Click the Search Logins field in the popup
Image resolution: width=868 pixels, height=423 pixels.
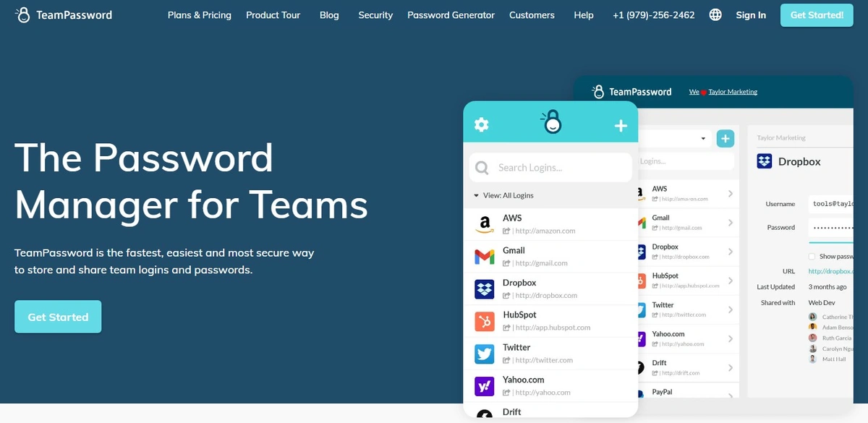click(x=550, y=168)
